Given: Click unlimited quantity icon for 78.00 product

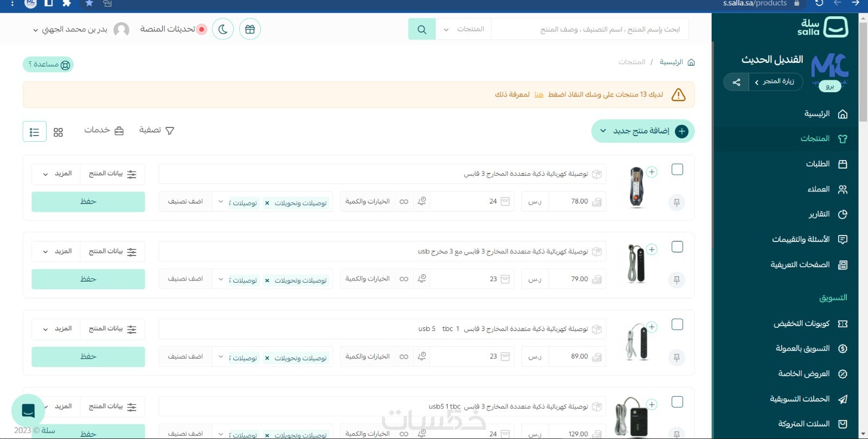Looking at the screenshot, I should pos(404,201).
